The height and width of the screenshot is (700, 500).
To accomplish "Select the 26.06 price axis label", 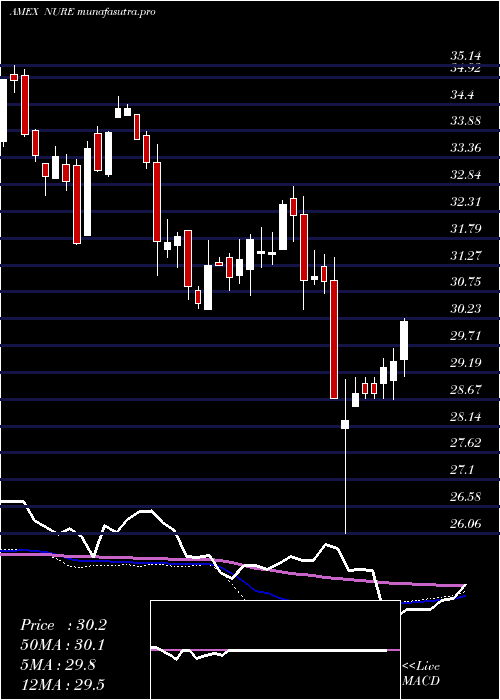I will click(x=466, y=523).
